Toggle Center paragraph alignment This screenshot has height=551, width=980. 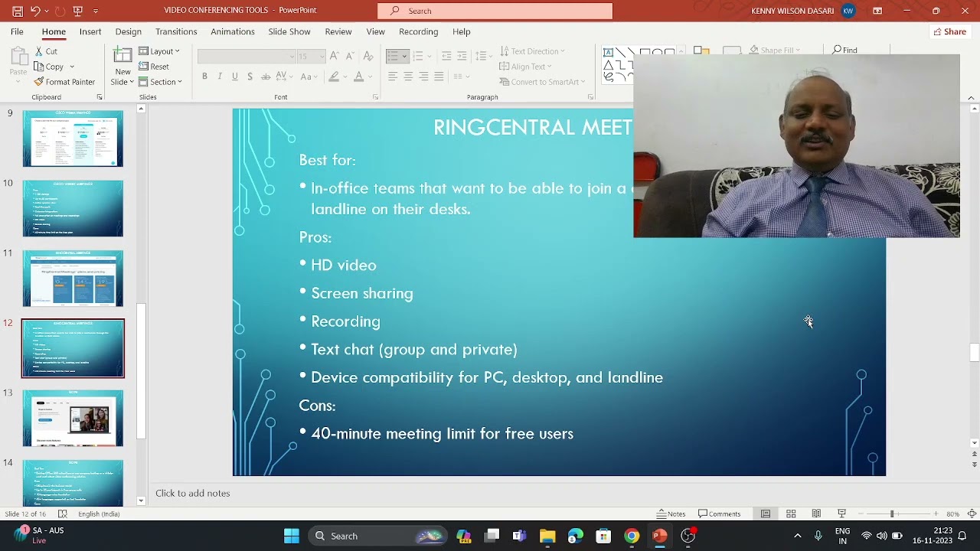(408, 77)
